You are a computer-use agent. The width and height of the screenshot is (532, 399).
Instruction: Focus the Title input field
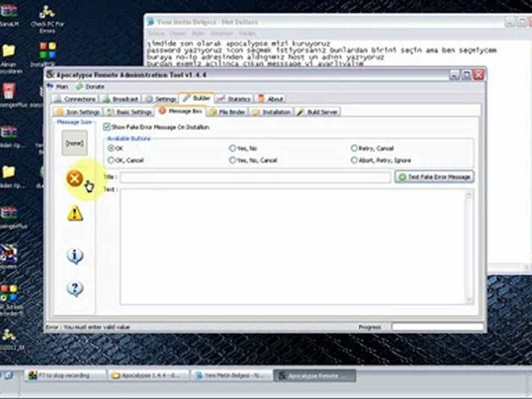(255, 177)
